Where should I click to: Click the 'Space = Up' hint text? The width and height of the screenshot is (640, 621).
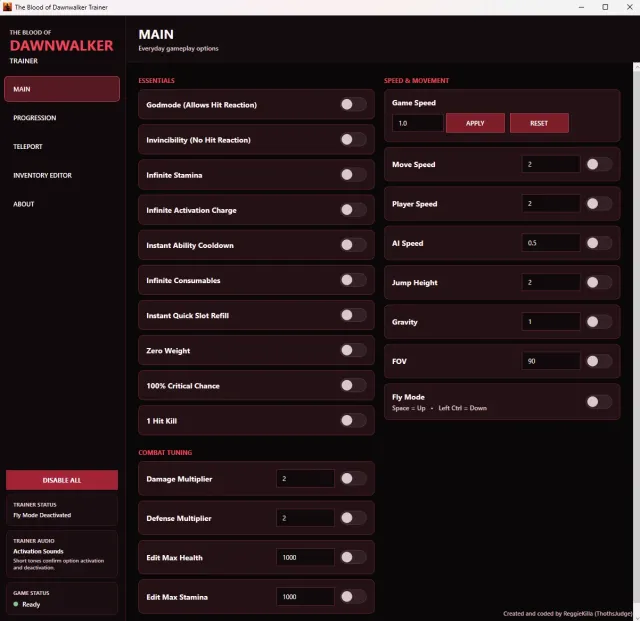(409, 408)
